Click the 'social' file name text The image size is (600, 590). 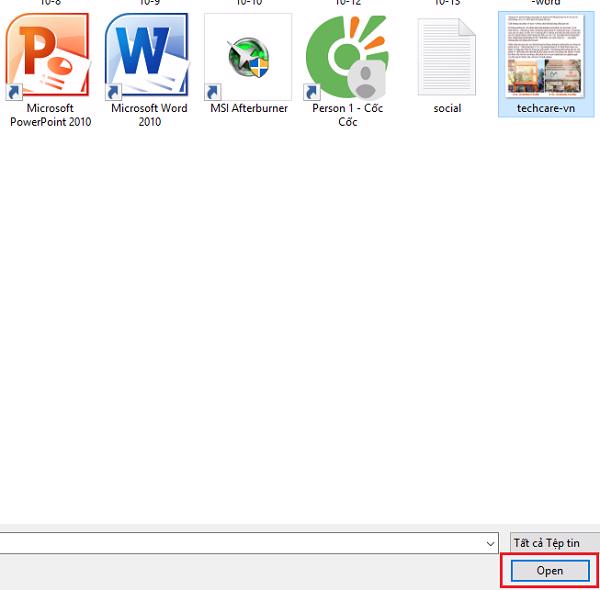(x=447, y=108)
